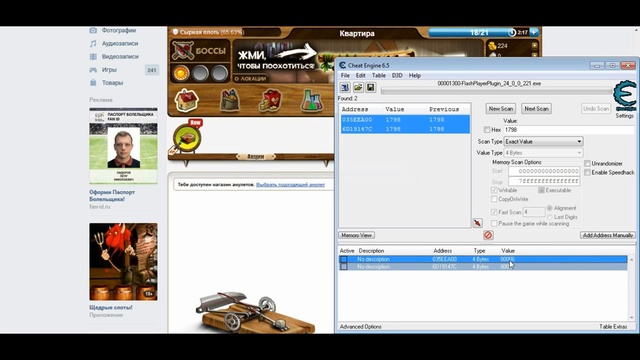Click Оформи Паспорт Болельщика ad link
This screenshot has height=360, width=640.
112,196
